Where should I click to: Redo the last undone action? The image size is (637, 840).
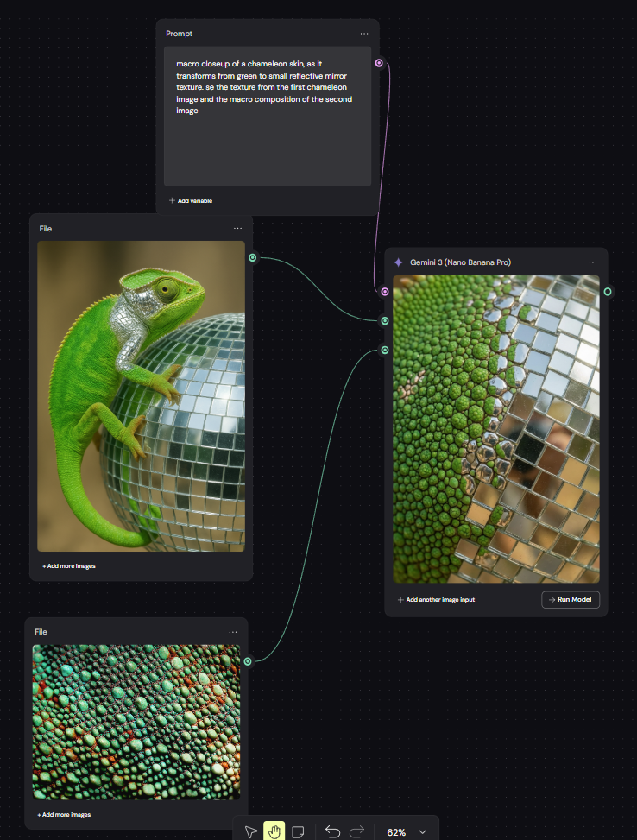(356, 831)
